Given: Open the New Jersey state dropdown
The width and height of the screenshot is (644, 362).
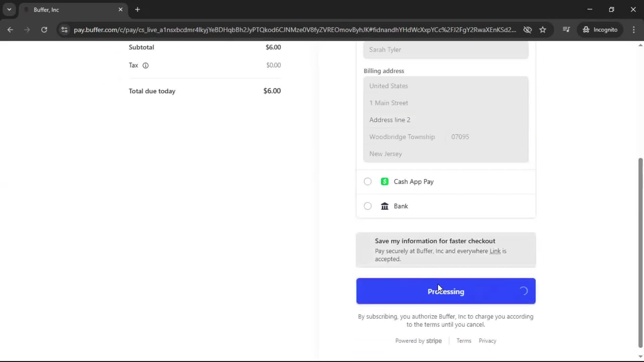Looking at the screenshot, I should click(445, 154).
